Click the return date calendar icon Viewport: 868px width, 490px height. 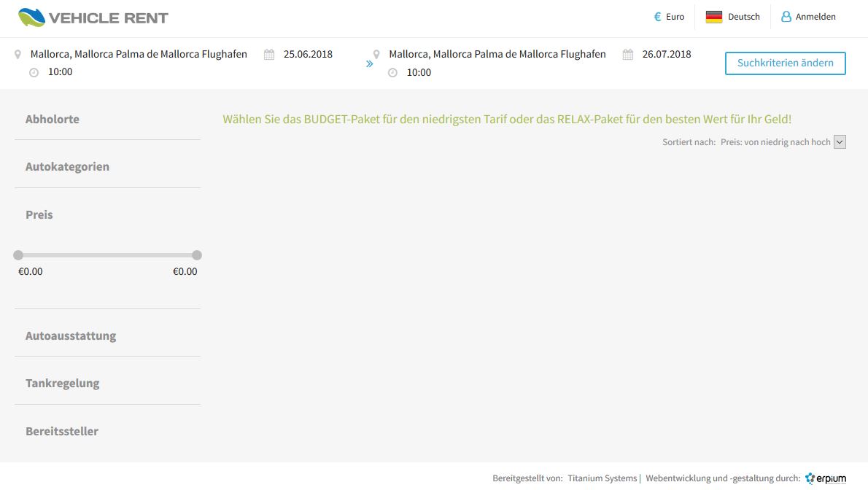[628, 55]
